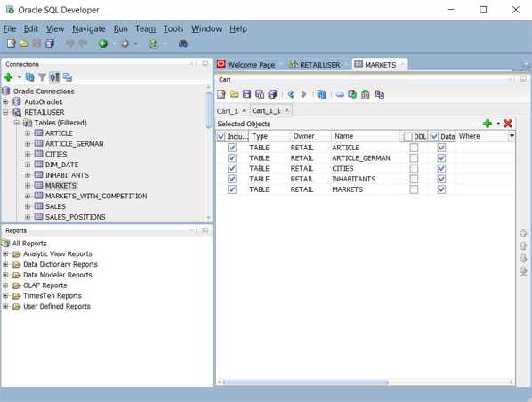Click the New file icon in main toolbar

[x=12, y=44]
